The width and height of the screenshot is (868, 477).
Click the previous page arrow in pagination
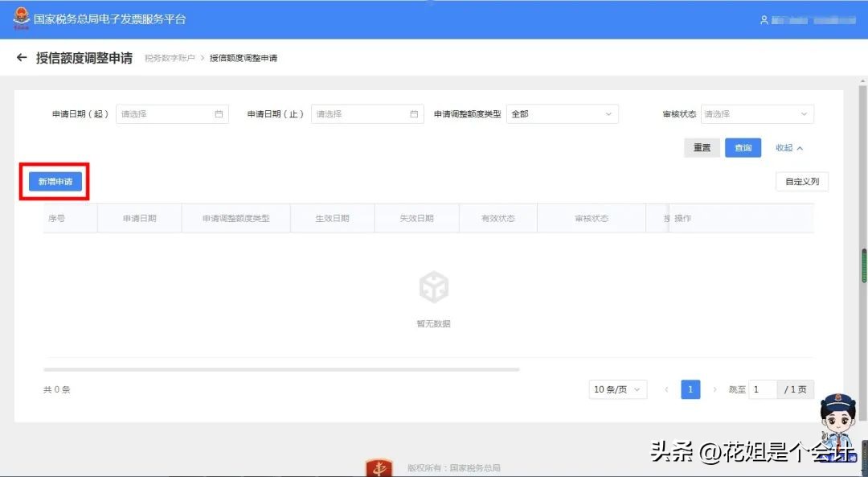[x=667, y=389]
